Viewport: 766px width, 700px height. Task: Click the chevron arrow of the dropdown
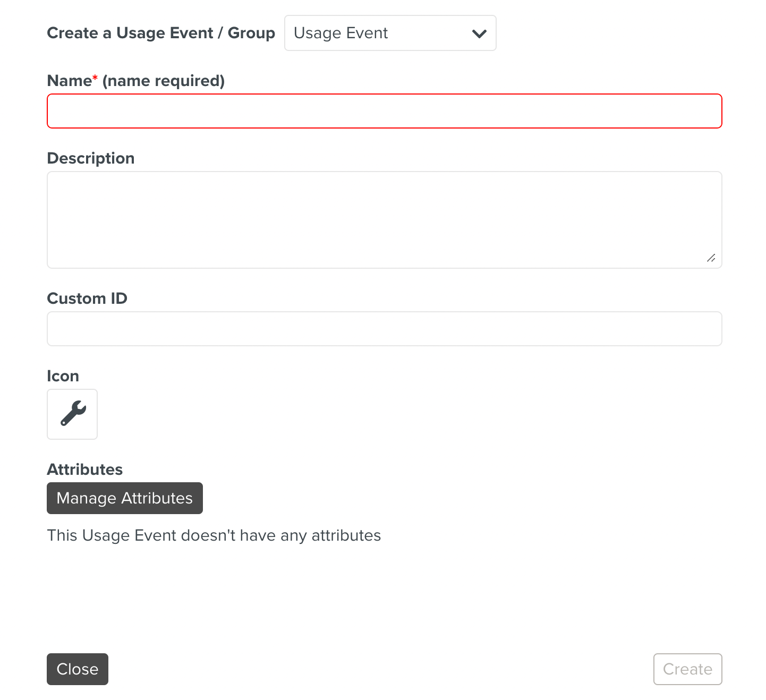pyautogui.click(x=479, y=33)
